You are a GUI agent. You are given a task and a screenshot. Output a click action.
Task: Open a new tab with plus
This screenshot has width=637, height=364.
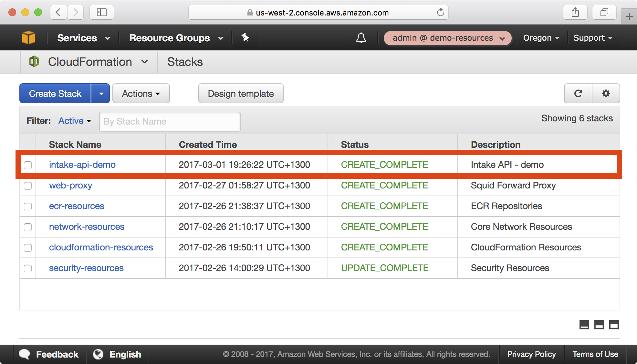click(x=629, y=16)
